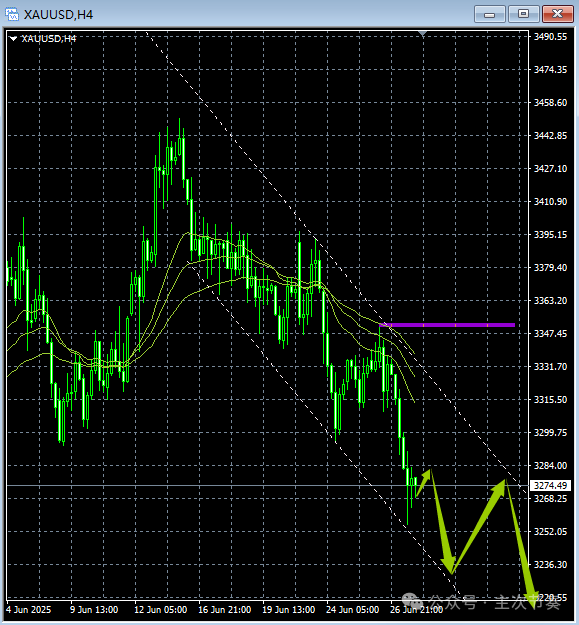579x625 pixels.
Task: Minimize the XAUUSD chart window
Action: [x=490, y=14]
